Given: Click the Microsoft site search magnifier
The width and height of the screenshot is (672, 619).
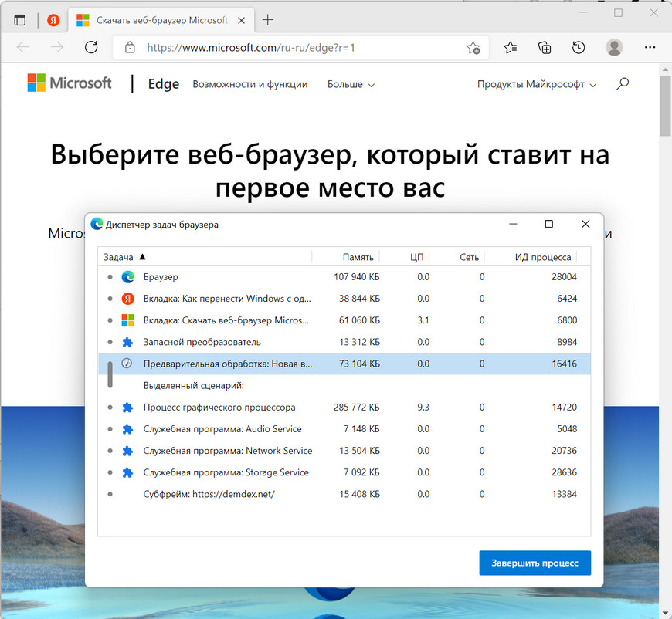Looking at the screenshot, I should tap(623, 84).
